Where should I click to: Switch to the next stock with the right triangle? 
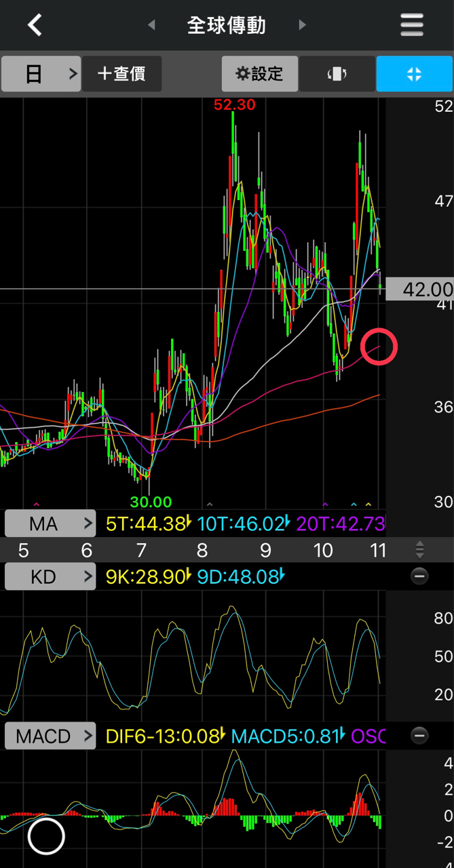pos(302,25)
